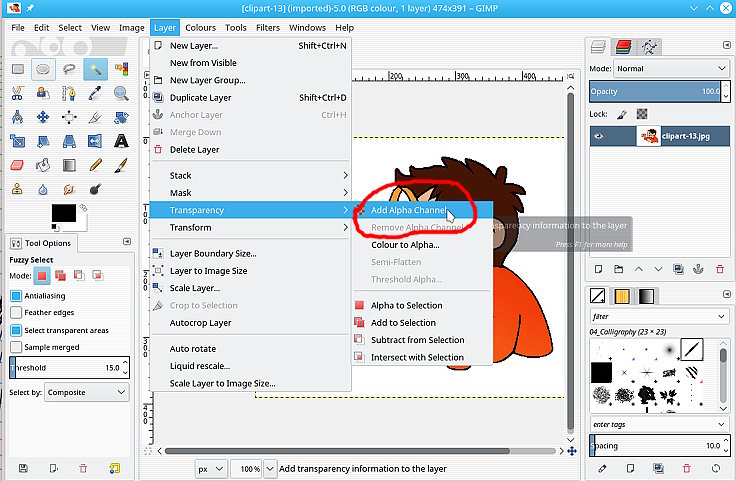Select the Flip tool

(95, 141)
